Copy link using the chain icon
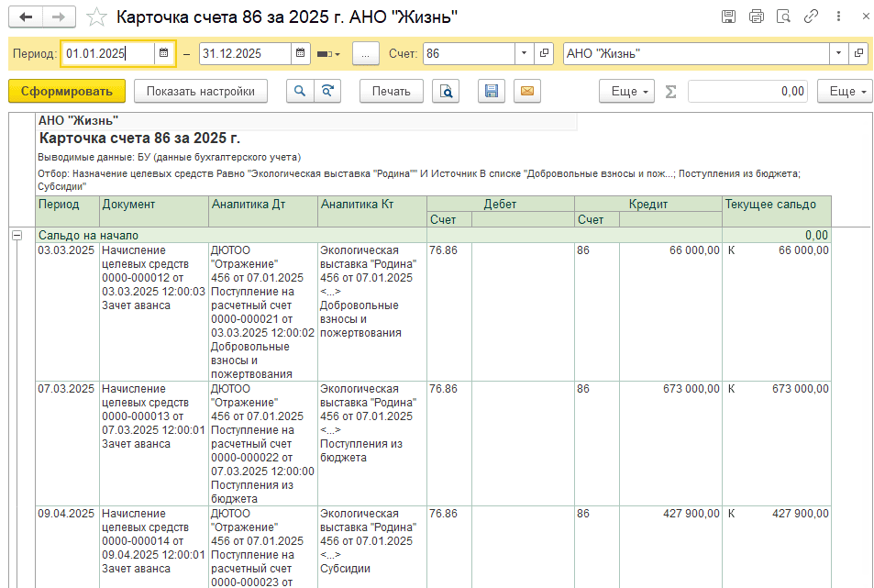The width and height of the screenshot is (874, 588). click(x=811, y=17)
